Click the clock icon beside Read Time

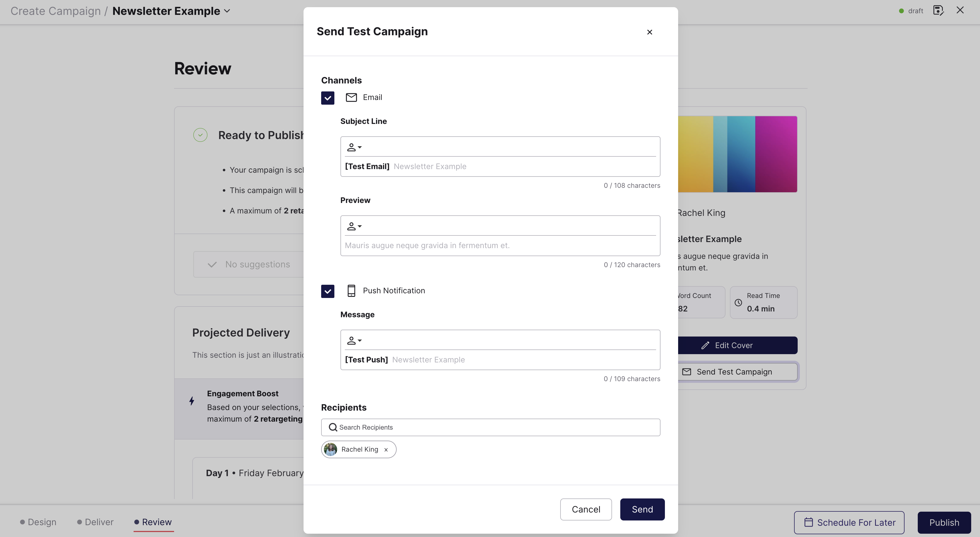(x=738, y=302)
